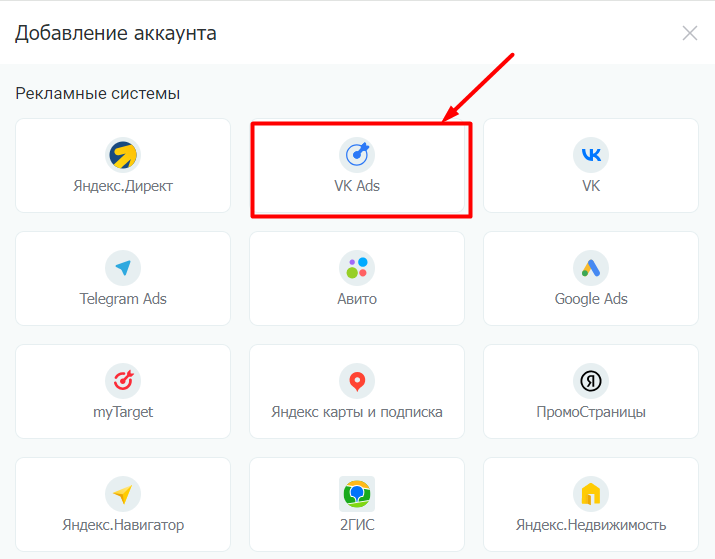Screen dimensions: 715x559
Task: Click the Авито colored dots icon
Action: 357,268
